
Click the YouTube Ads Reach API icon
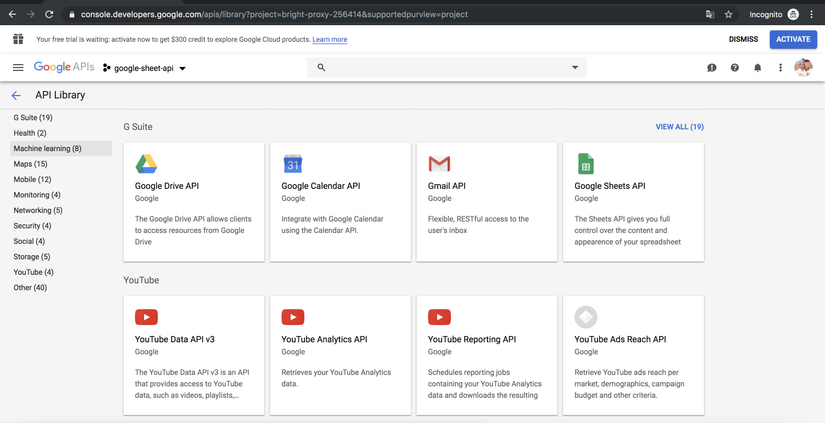pyautogui.click(x=586, y=317)
